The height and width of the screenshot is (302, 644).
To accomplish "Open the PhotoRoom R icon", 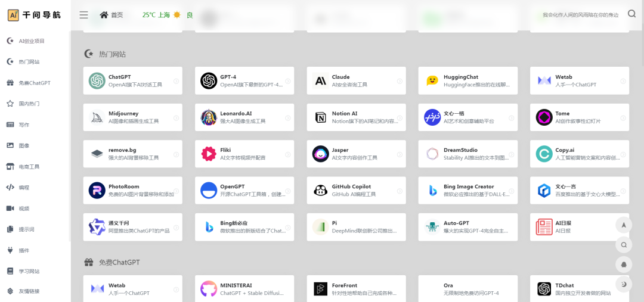I will pos(97,191).
